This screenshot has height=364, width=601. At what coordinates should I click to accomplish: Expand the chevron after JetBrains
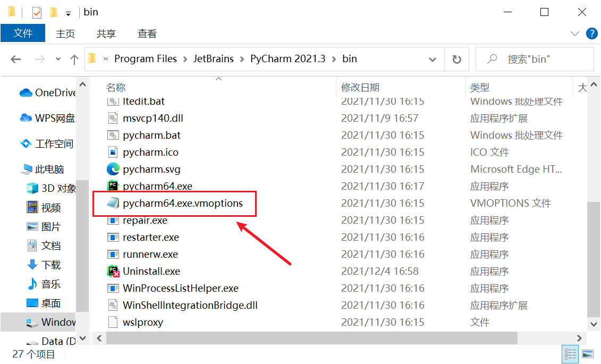[242, 60]
